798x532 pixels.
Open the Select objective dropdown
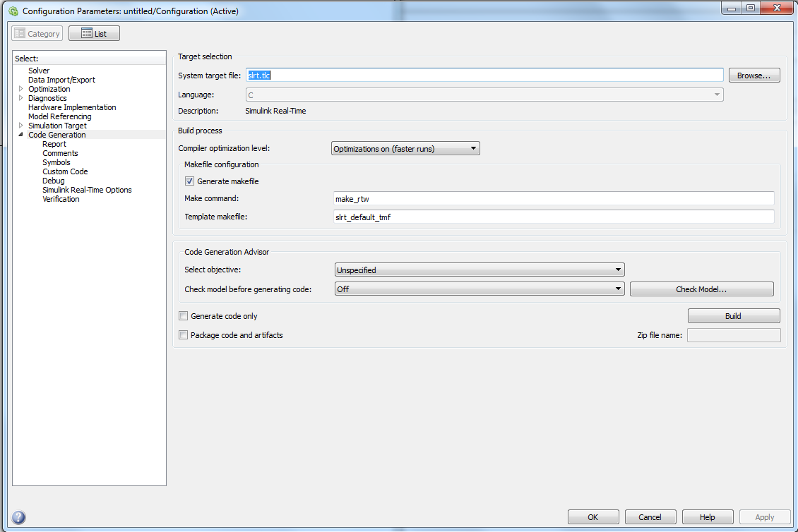(479, 270)
